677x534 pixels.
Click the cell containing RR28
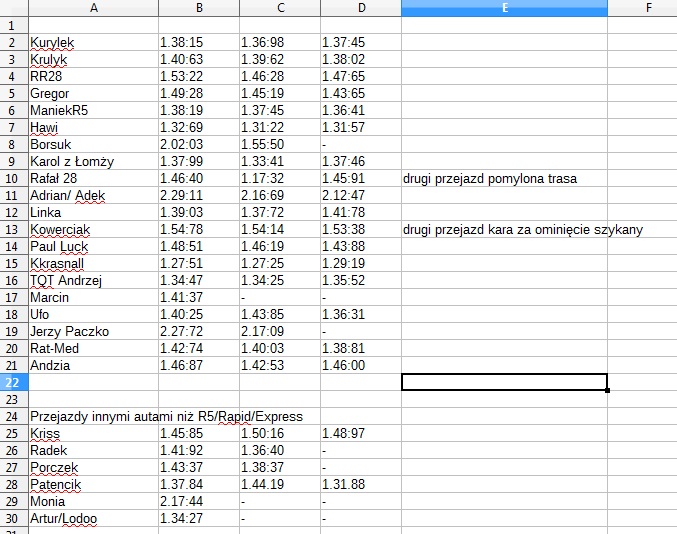coord(93,76)
